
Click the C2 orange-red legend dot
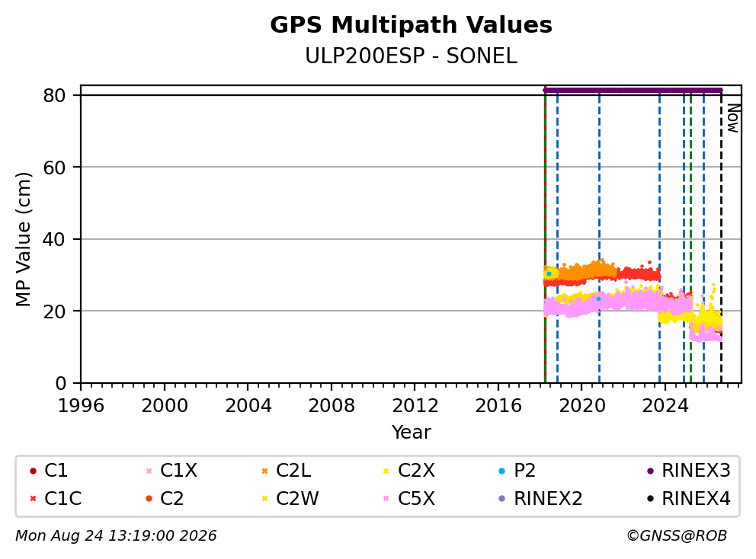149,499
